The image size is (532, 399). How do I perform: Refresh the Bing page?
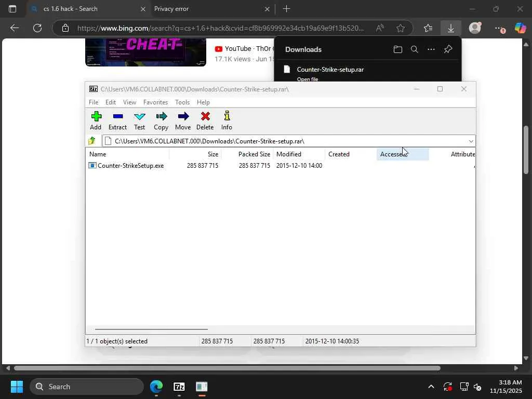[37, 28]
